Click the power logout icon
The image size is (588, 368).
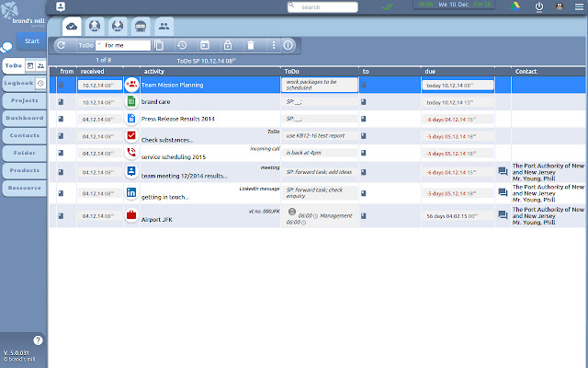point(539,6)
